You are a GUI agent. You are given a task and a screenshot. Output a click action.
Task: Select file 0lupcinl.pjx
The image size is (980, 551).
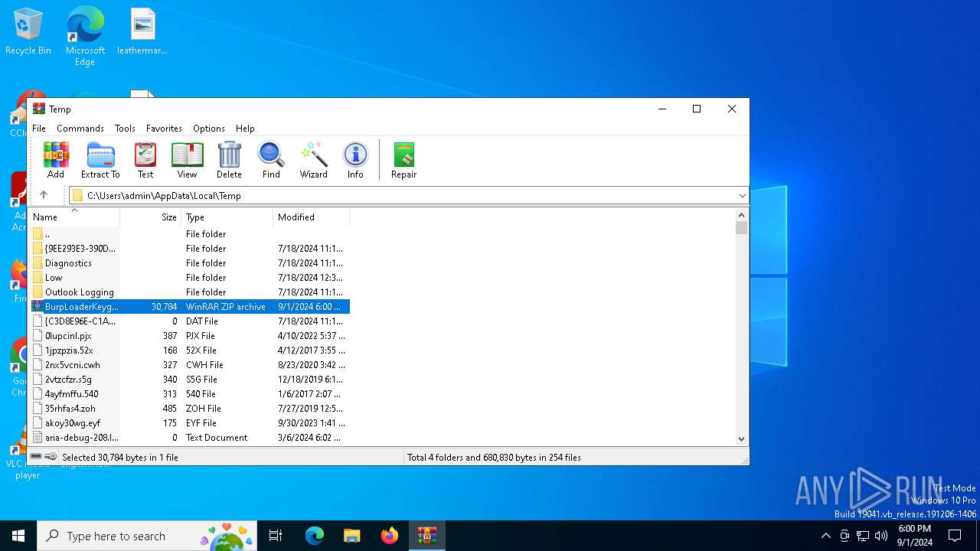pos(190,336)
